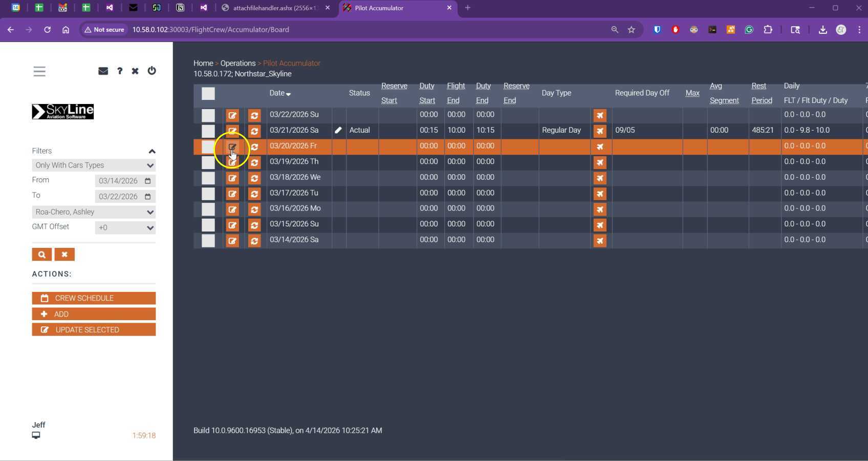Click the UPDATE SELECTED button

(94, 330)
